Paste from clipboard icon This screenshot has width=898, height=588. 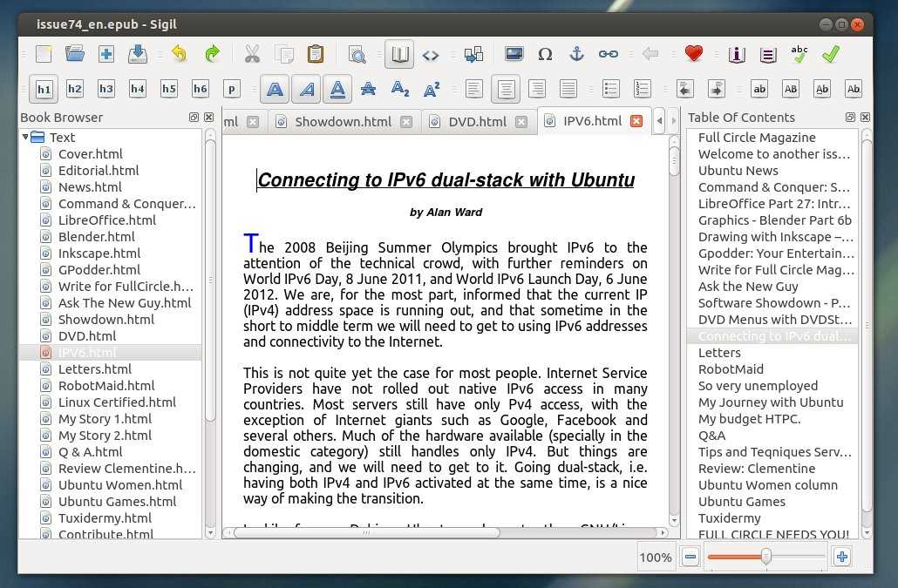pos(316,54)
